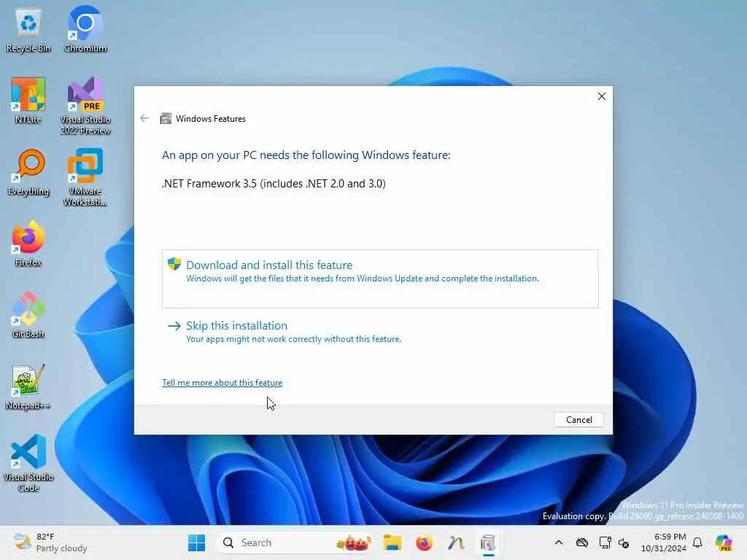Select the Firefox desktop shortcut
The width and height of the screenshot is (747, 560).
pos(28,244)
